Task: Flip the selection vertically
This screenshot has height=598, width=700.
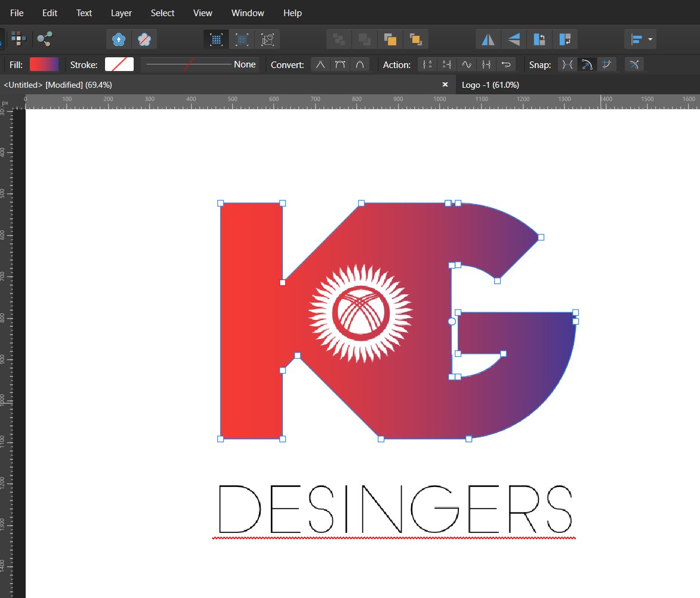Action: (x=514, y=39)
